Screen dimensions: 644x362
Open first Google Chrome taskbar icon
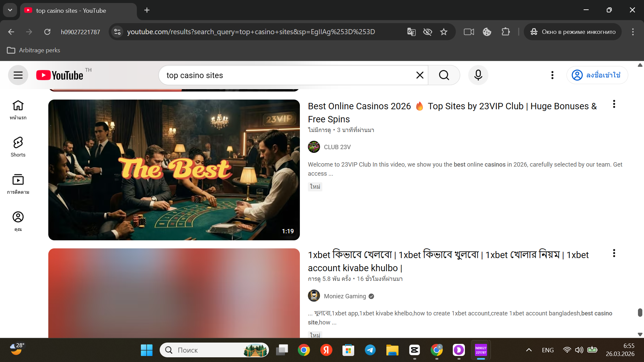coord(304,350)
